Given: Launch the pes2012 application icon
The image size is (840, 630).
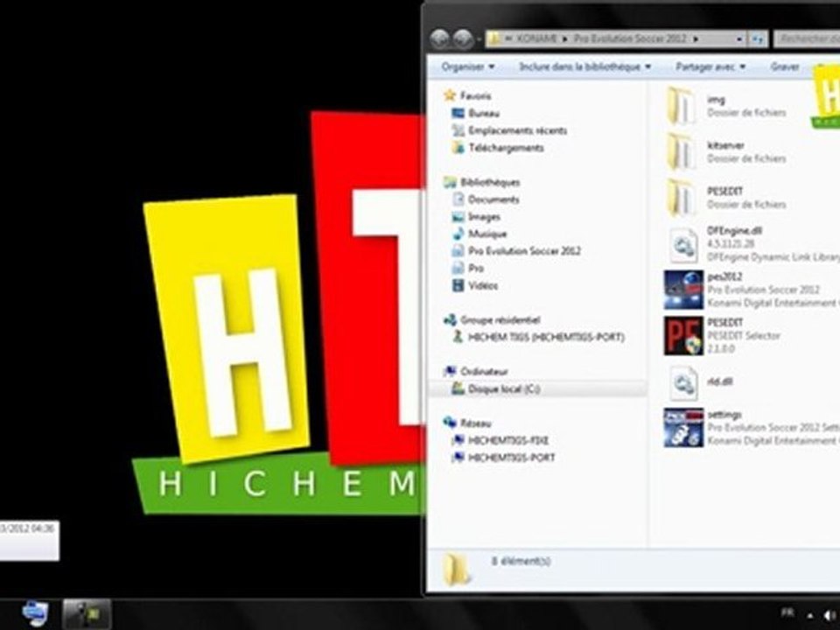Looking at the screenshot, I should 683,290.
